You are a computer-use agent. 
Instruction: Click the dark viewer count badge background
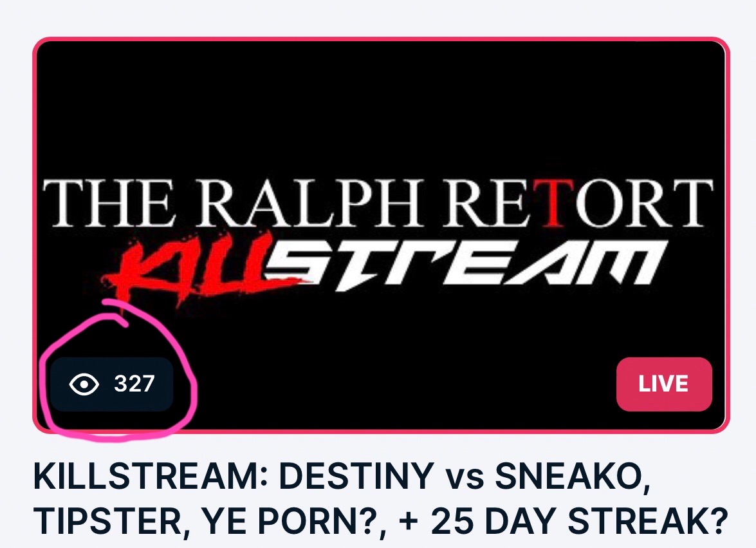112,384
